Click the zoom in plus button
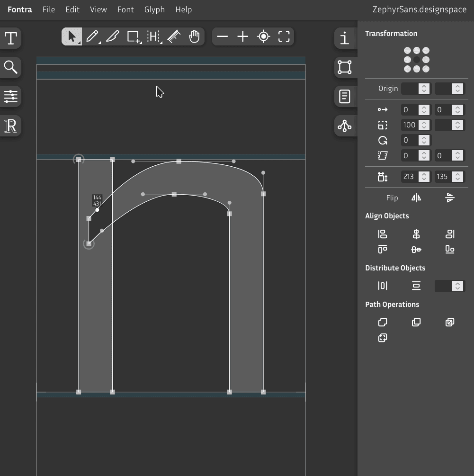This screenshot has height=476, width=474. [243, 36]
